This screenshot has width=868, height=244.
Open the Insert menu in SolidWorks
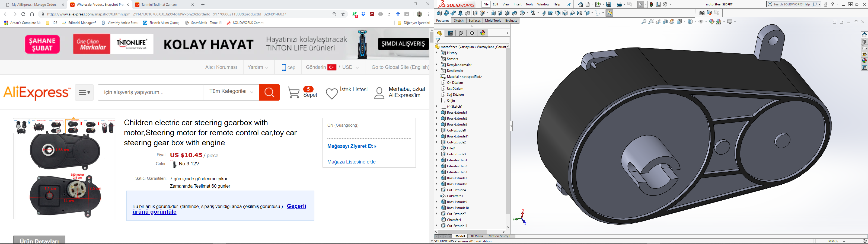click(x=518, y=4)
